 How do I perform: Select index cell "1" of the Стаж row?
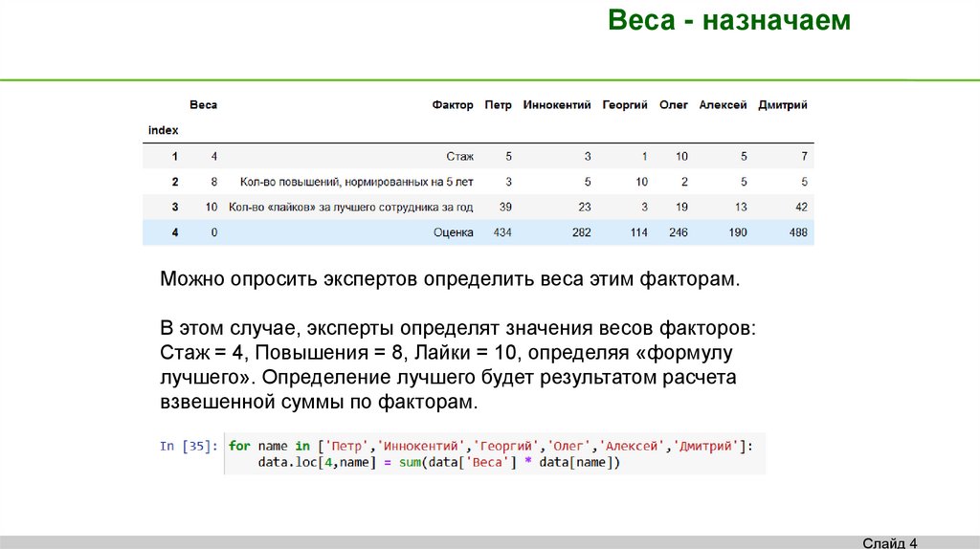click(x=174, y=156)
